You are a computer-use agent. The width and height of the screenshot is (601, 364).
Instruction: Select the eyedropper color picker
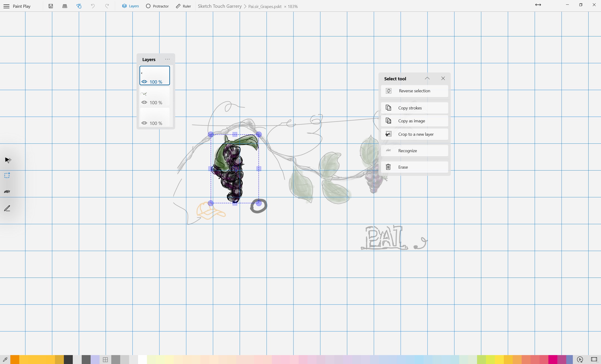(x=5, y=360)
